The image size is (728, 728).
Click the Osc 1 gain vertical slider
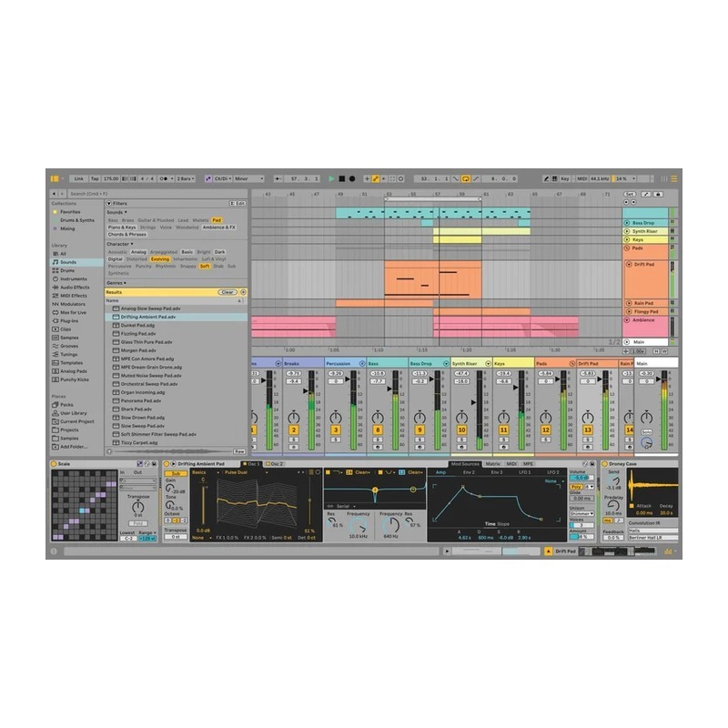click(x=203, y=503)
